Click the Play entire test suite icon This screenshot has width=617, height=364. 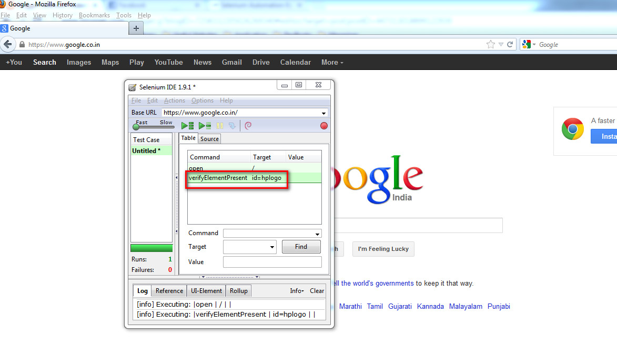point(187,125)
